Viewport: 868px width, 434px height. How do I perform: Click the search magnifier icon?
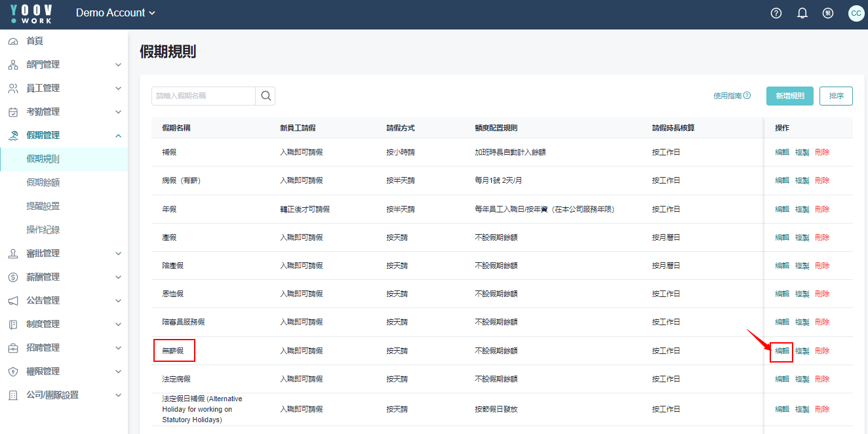pyautogui.click(x=266, y=96)
